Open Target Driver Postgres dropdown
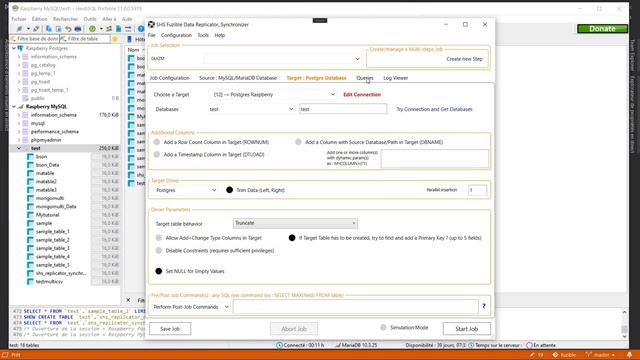 (x=186, y=190)
